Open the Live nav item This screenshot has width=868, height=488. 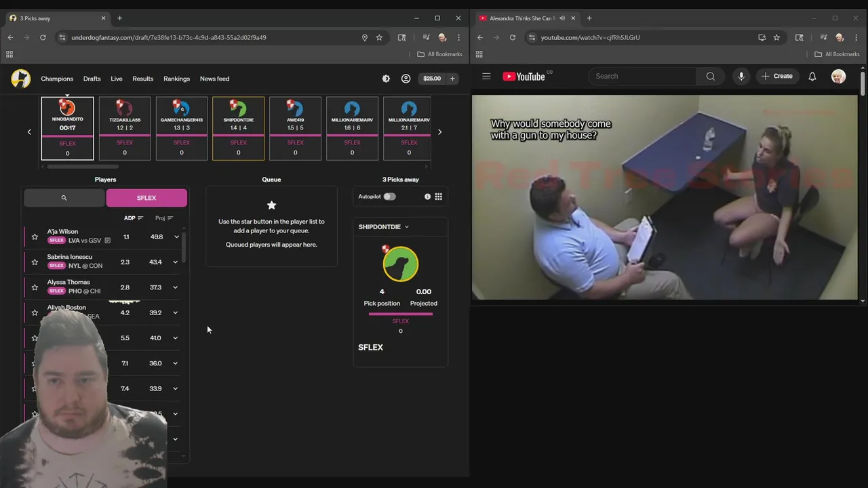point(117,79)
